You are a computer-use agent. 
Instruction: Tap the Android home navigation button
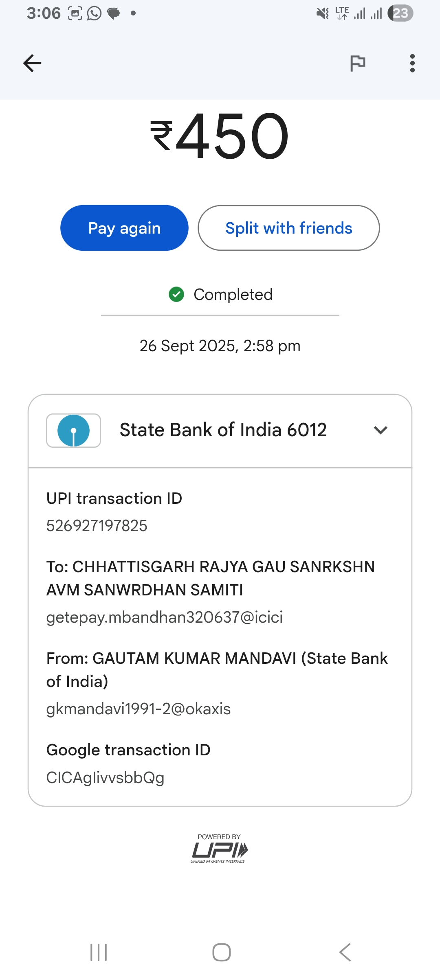(221, 952)
